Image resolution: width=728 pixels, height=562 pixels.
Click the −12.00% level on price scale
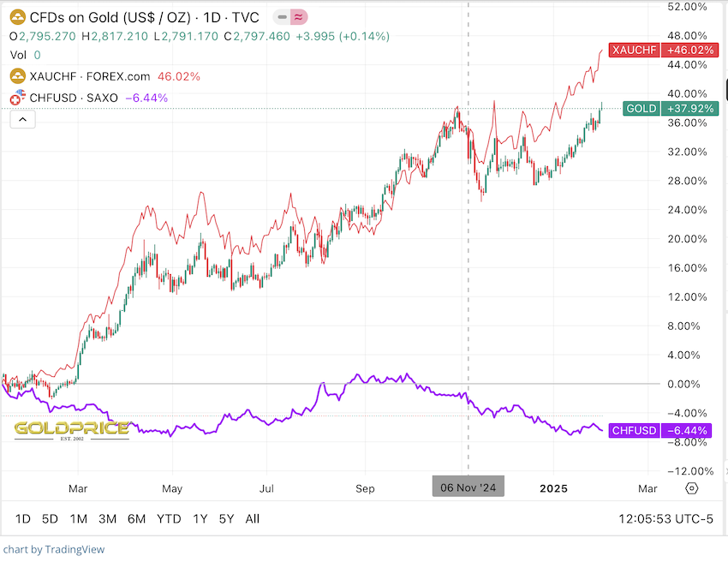[x=690, y=471]
